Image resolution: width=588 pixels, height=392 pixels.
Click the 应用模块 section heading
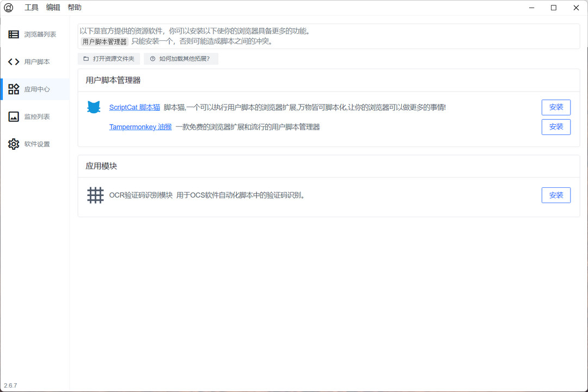[x=101, y=166]
